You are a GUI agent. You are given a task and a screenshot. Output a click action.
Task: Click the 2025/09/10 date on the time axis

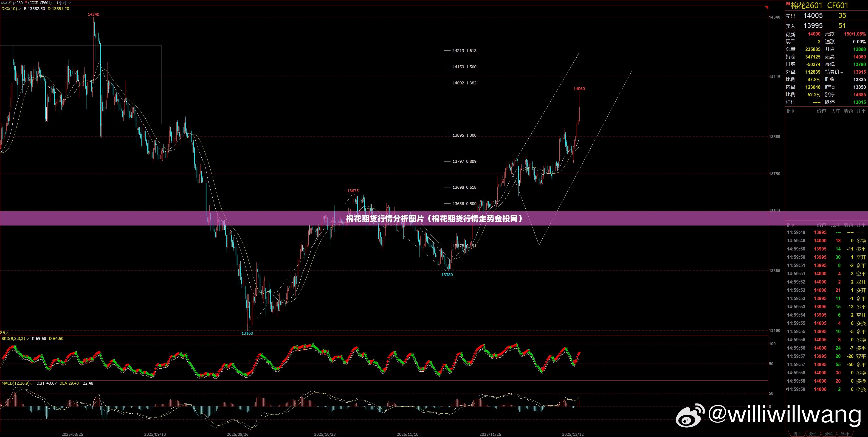click(x=155, y=434)
